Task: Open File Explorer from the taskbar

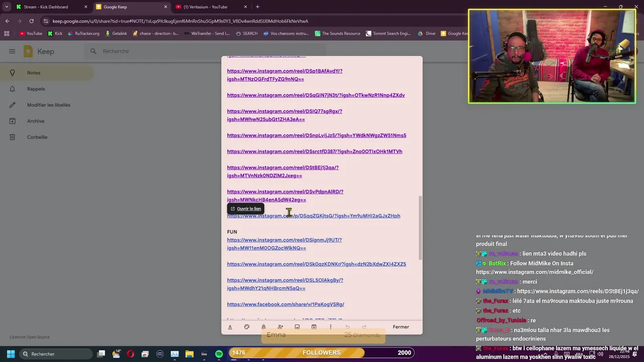Action: 189,354
